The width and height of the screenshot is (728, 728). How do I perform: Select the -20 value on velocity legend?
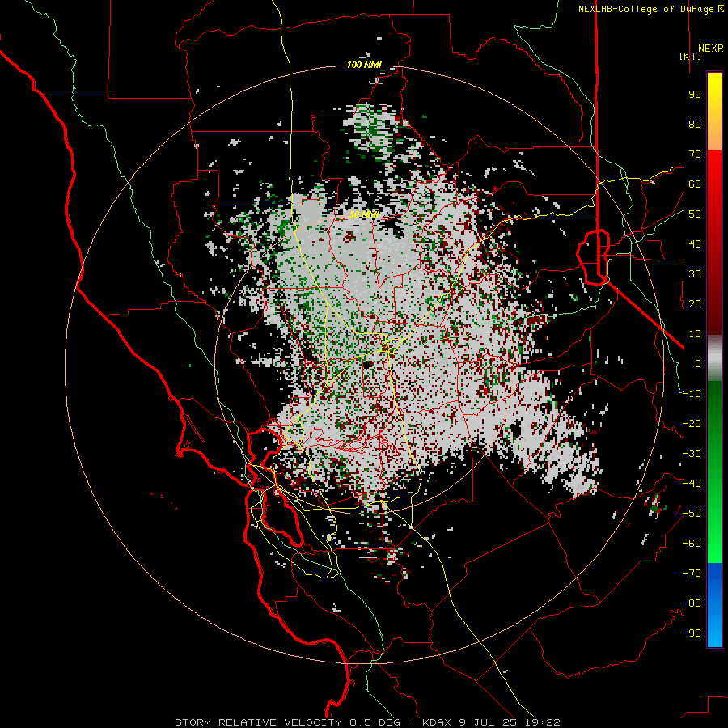tap(692, 424)
